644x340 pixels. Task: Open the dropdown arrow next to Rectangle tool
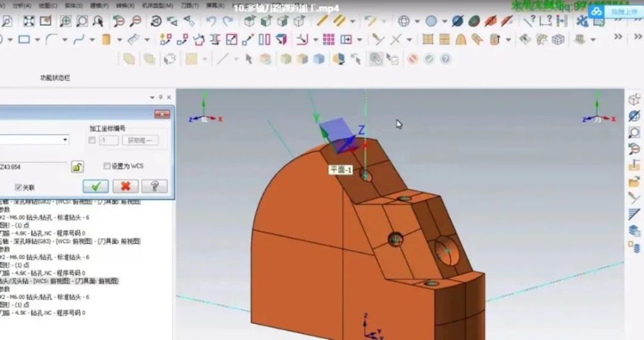[37, 40]
